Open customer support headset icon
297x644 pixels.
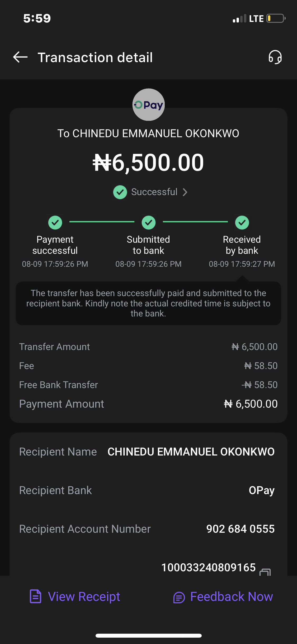(275, 57)
